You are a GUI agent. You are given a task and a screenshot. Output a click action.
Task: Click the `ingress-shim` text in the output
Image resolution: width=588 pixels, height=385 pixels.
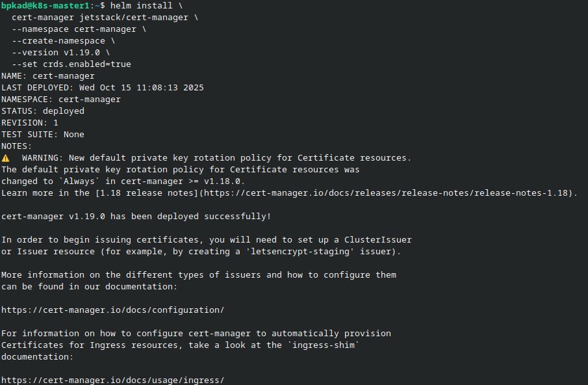[x=322, y=345]
